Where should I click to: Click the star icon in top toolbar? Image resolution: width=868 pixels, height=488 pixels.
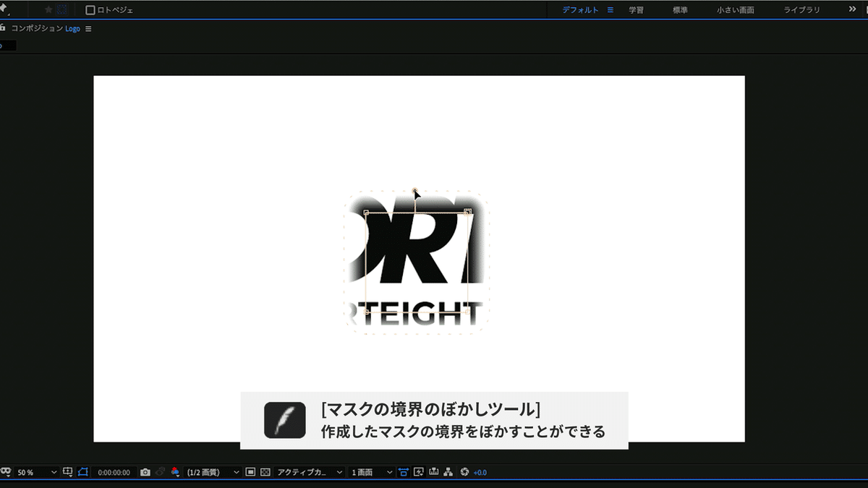pos(48,10)
